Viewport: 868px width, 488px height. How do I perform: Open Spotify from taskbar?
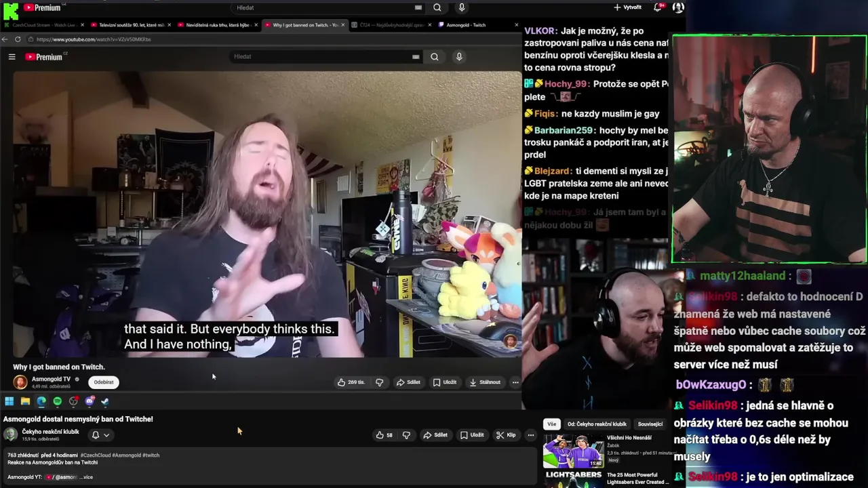pos(57,401)
